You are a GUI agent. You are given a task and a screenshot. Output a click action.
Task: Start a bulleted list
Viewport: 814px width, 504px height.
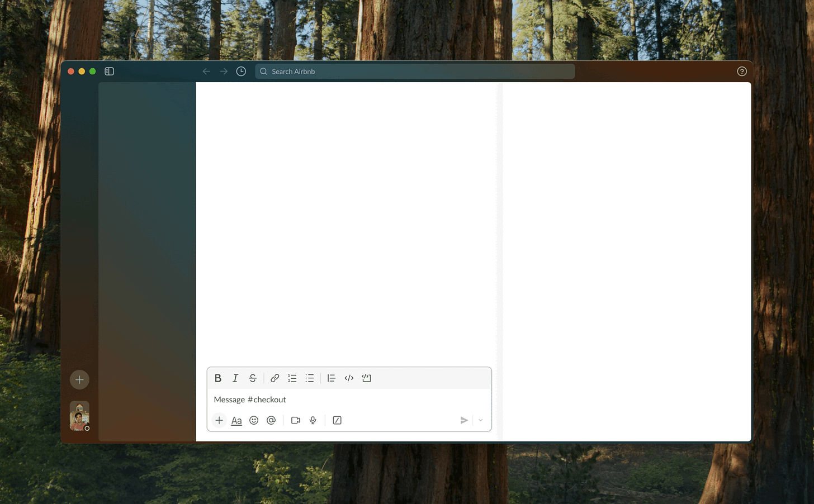[310, 378]
